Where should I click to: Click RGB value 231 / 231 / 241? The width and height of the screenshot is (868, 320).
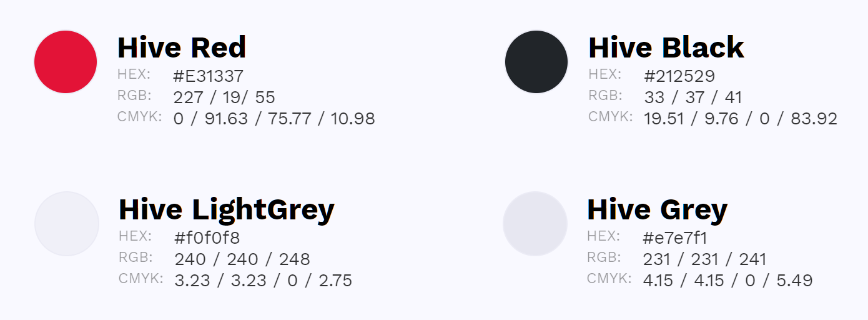[x=704, y=259]
